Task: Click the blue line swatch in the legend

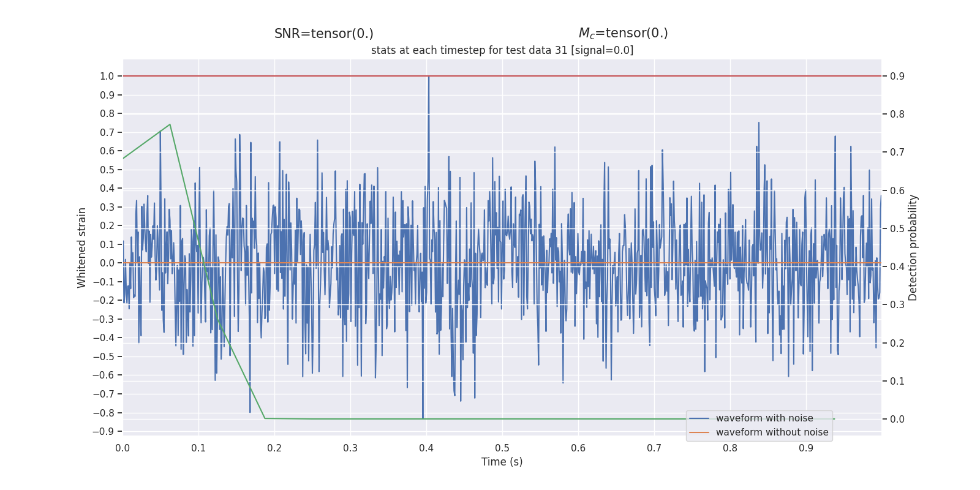Action: (x=699, y=418)
